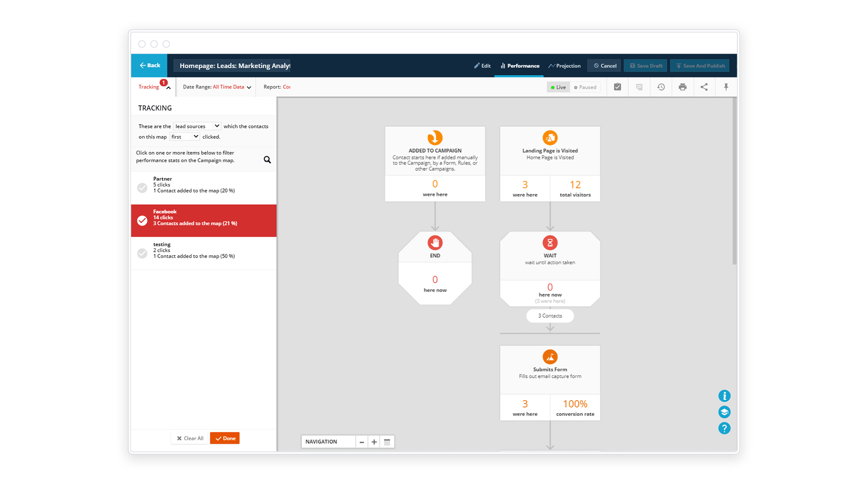Select the Partner lead source checkmark
868x488 pixels.
142,188
